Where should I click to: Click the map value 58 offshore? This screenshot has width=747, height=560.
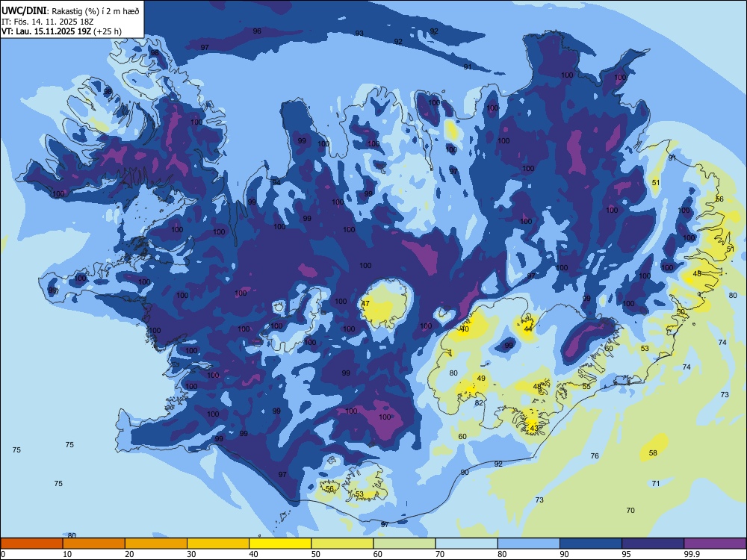(653, 453)
